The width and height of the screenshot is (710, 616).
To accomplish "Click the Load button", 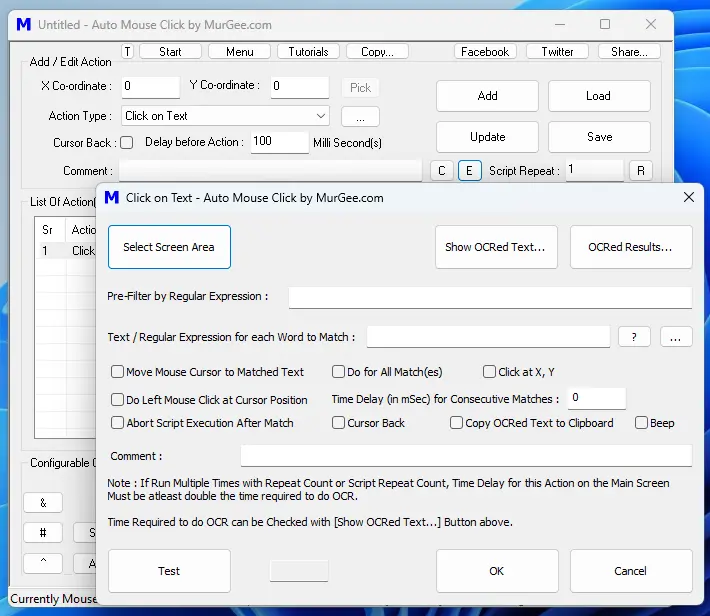I will coord(599,96).
